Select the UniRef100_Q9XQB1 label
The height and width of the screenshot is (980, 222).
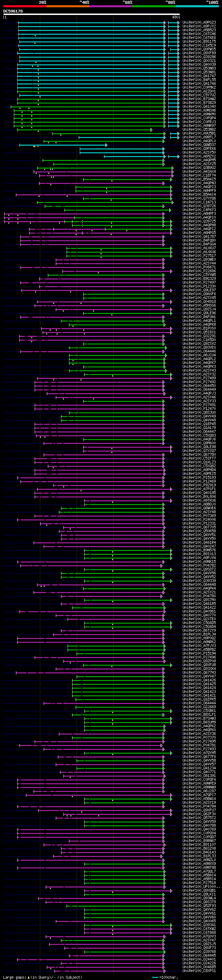point(199,890)
